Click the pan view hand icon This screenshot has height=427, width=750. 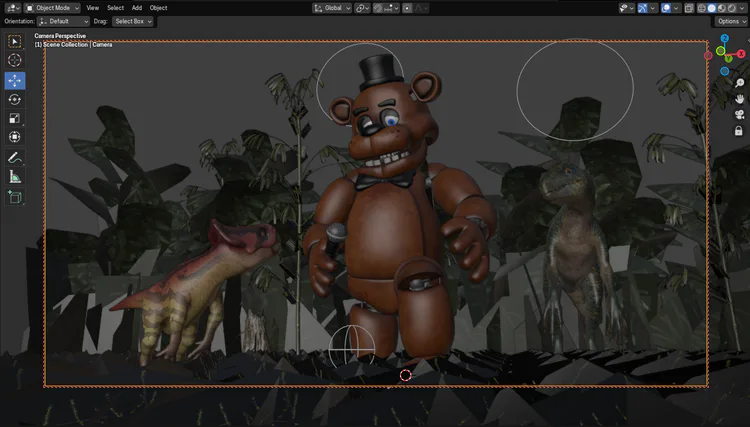[x=739, y=99]
